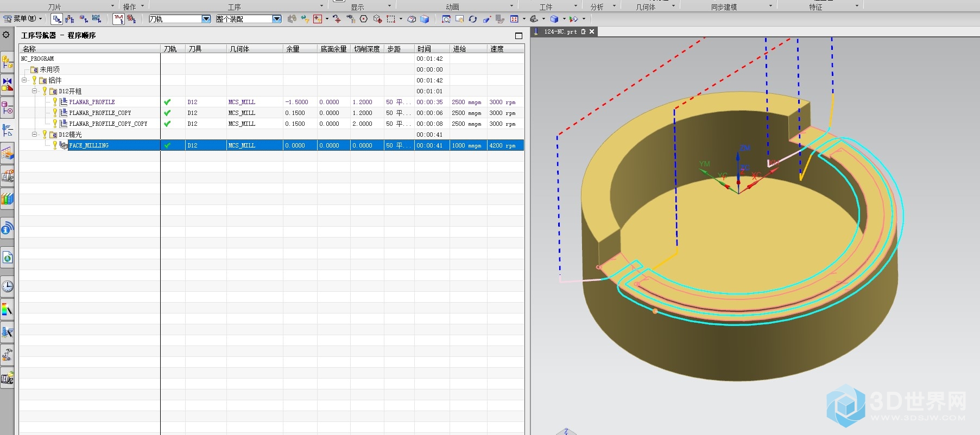Screen dimensions: 980x435
Task: Open the 刀轨 dropdown list
Action: [206, 19]
